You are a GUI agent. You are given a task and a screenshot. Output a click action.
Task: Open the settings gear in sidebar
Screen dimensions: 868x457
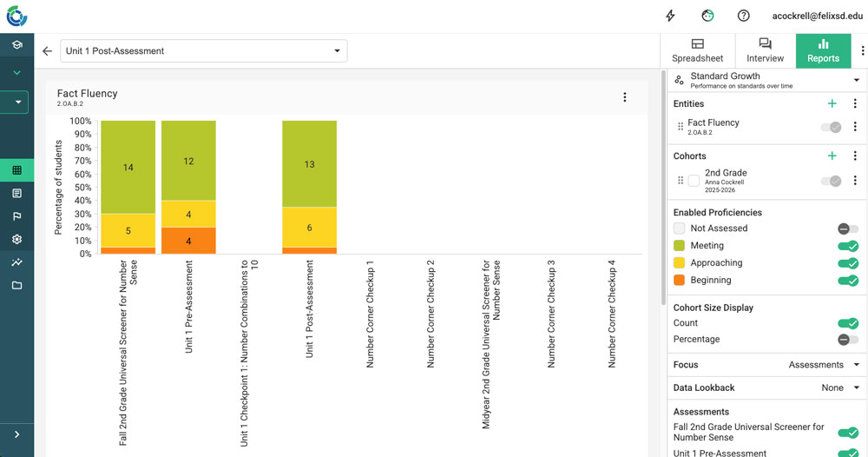pyautogui.click(x=16, y=239)
